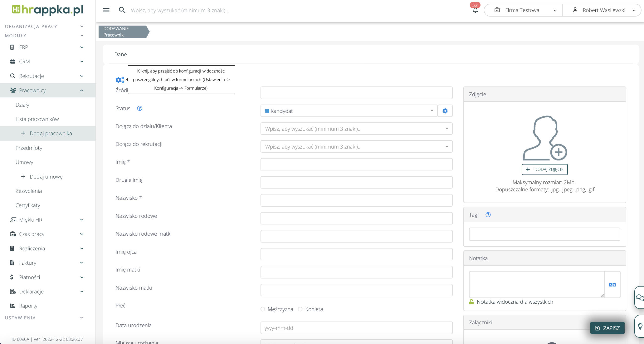Click the form fields configuration gears icon
This screenshot has width=644, height=344.
point(120,80)
